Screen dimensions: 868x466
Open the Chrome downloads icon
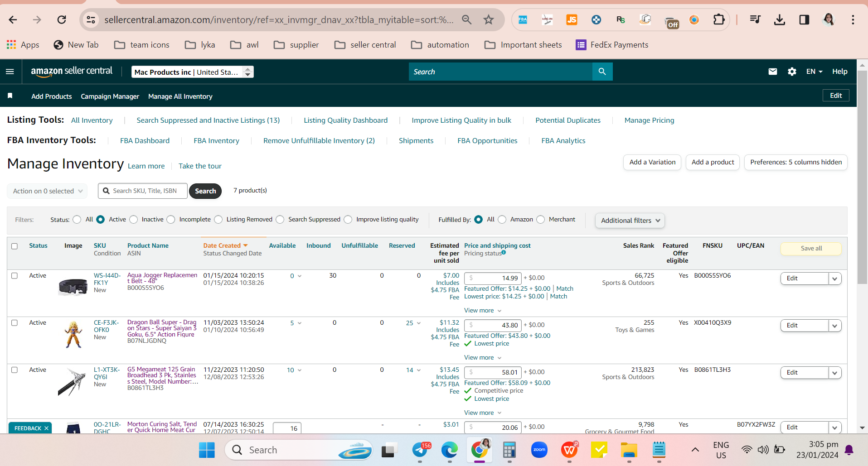(780, 19)
